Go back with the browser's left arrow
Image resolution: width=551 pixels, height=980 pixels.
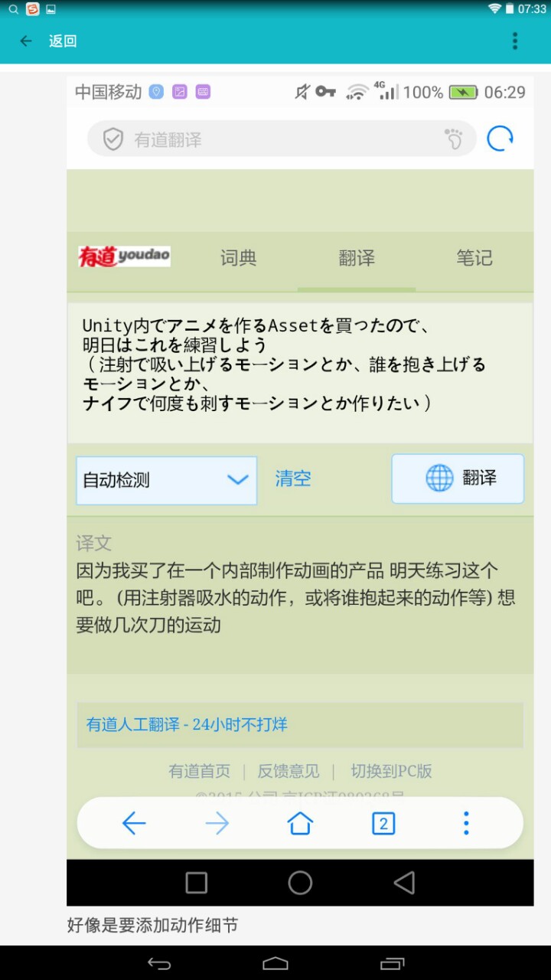click(x=134, y=823)
